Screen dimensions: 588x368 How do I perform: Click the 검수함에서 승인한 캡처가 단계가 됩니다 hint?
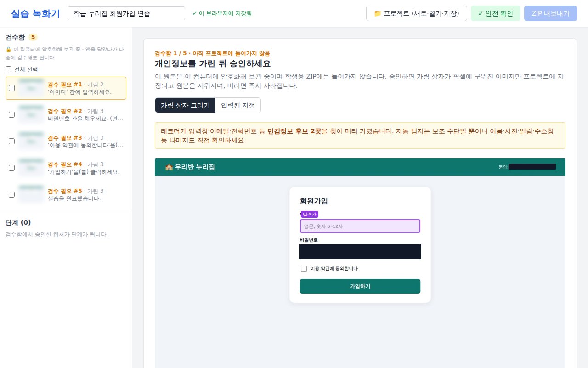[57, 234]
